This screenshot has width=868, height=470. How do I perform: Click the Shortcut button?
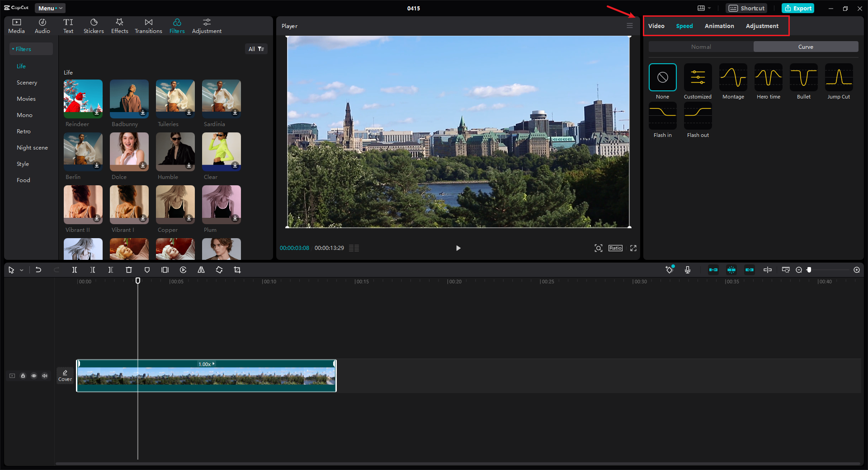(x=746, y=8)
